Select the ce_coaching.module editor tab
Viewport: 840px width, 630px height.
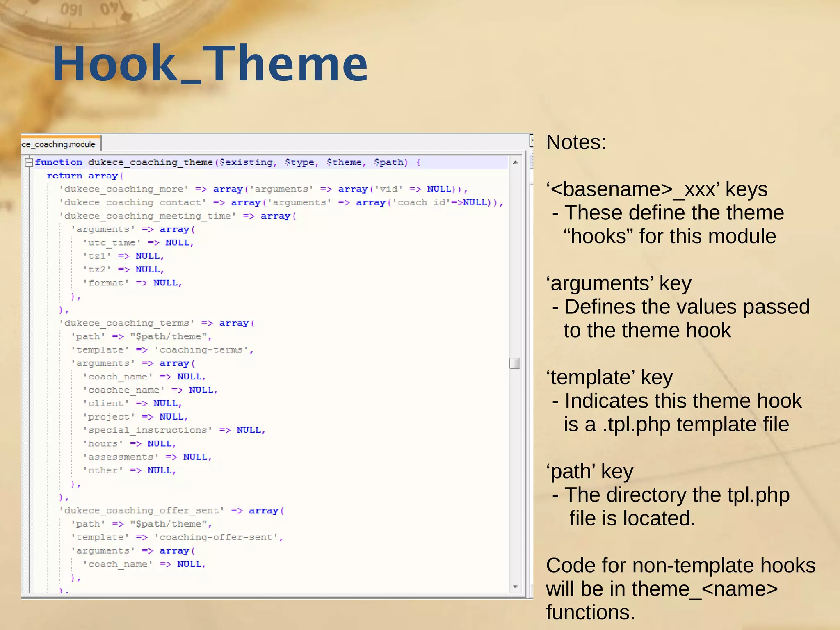(60, 144)
